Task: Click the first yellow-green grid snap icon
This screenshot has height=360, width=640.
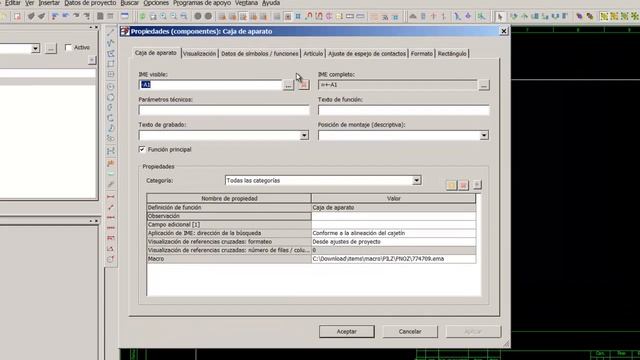Action: (x=604, y=16)
